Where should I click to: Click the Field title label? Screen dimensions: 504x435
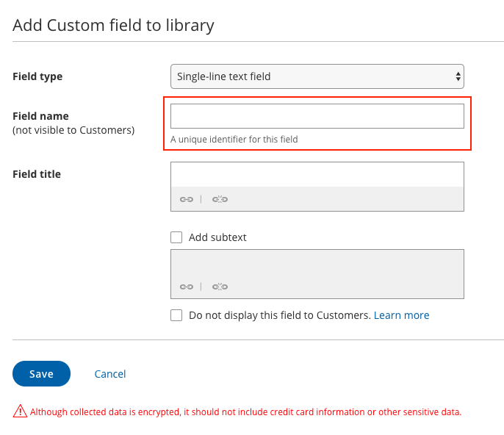37,174
